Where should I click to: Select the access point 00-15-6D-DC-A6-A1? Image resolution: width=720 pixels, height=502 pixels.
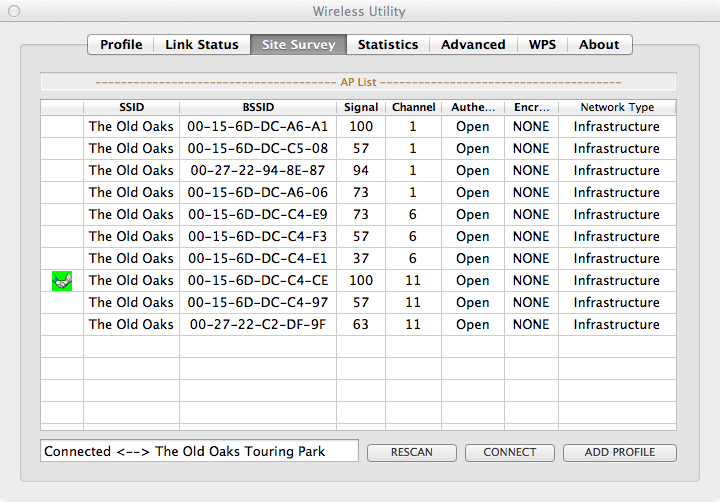coord(258,127)
